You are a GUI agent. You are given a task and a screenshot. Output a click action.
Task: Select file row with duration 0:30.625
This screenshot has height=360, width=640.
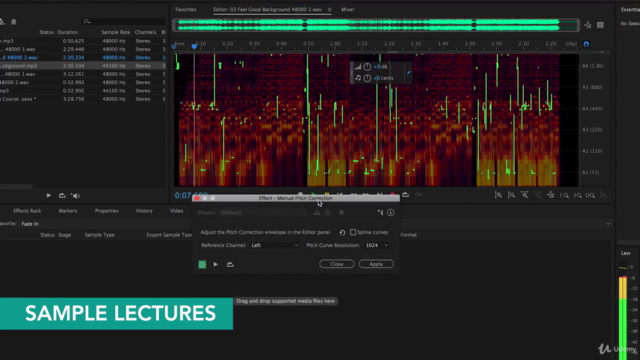[x=83, y=41]
